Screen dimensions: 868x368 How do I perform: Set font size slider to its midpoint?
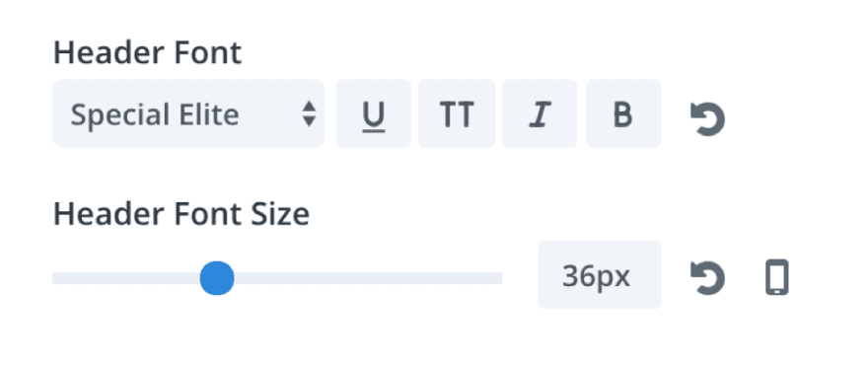point(277,278)
